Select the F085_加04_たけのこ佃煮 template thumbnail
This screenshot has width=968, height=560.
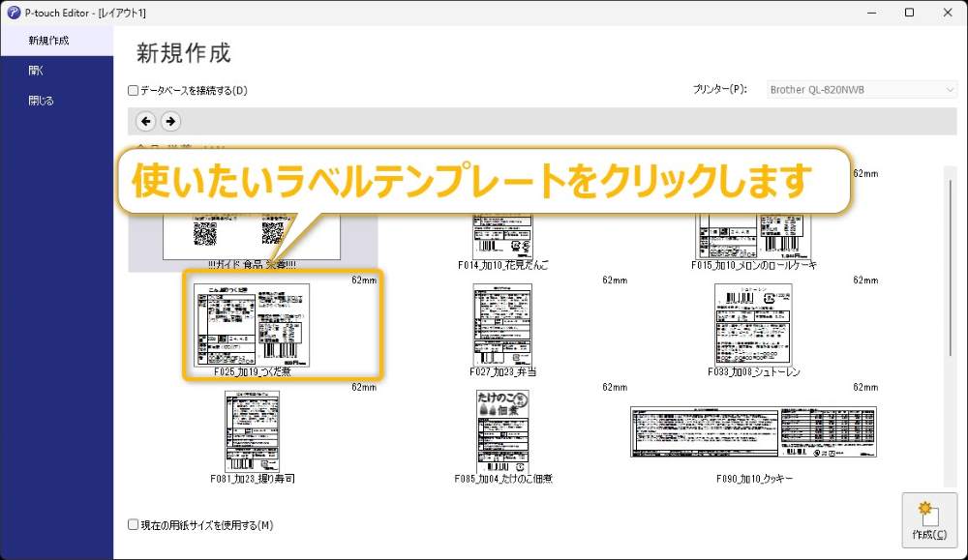point(502,431)
